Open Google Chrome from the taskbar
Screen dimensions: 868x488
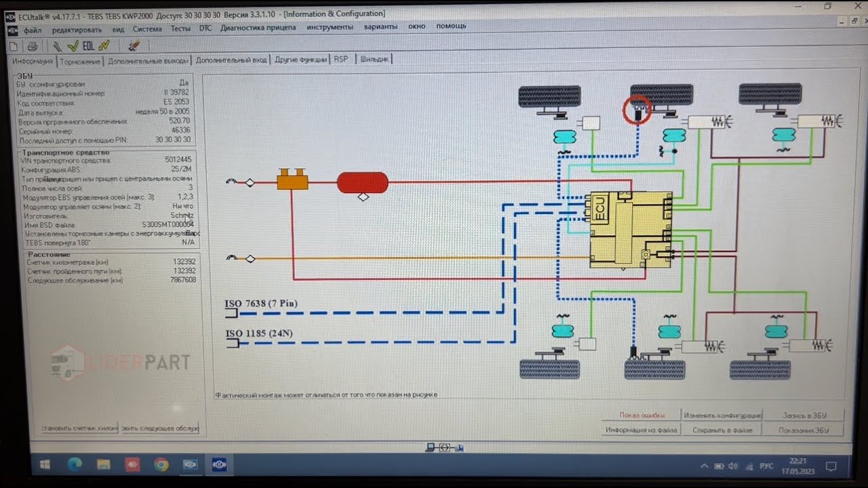(x=161, y=465)
